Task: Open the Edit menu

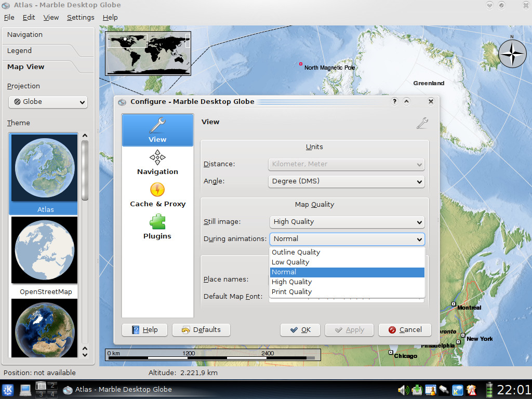Action: tap(29, 17)
